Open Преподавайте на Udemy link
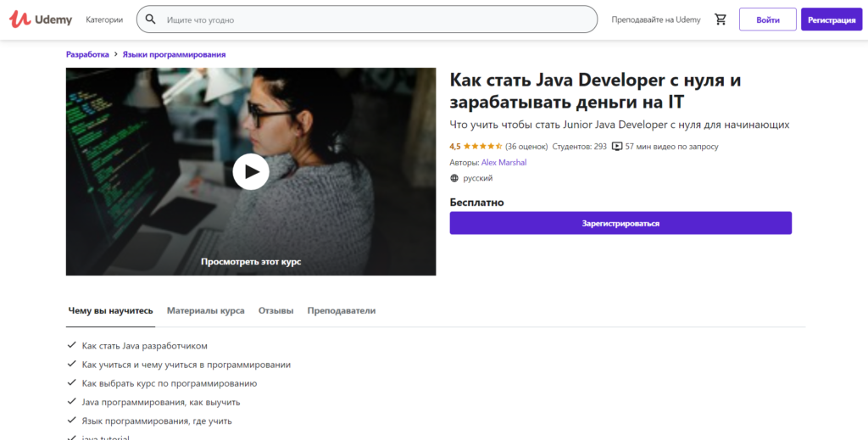868x440 pixels. [656, 19]
